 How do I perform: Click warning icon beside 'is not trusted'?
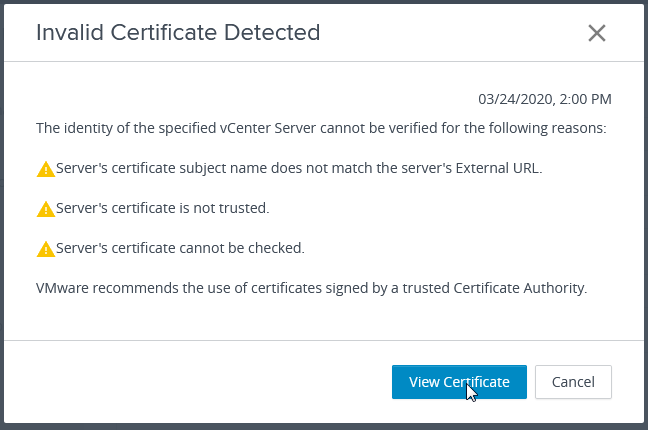point(46,209)
